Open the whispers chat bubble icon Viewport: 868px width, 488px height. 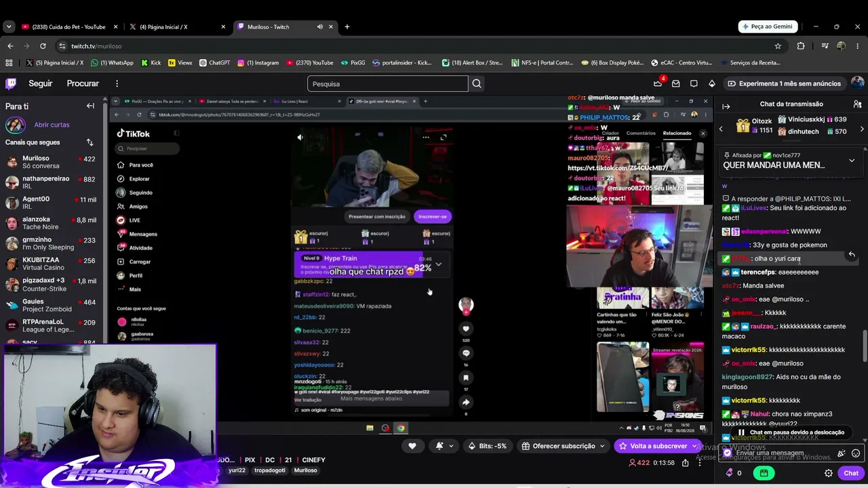(694, 83)
